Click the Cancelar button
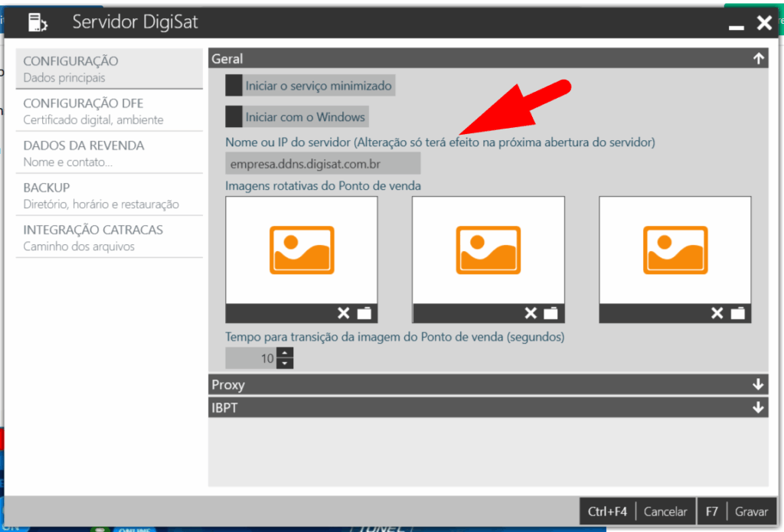The image size is (784, 532). pos(665,511)
